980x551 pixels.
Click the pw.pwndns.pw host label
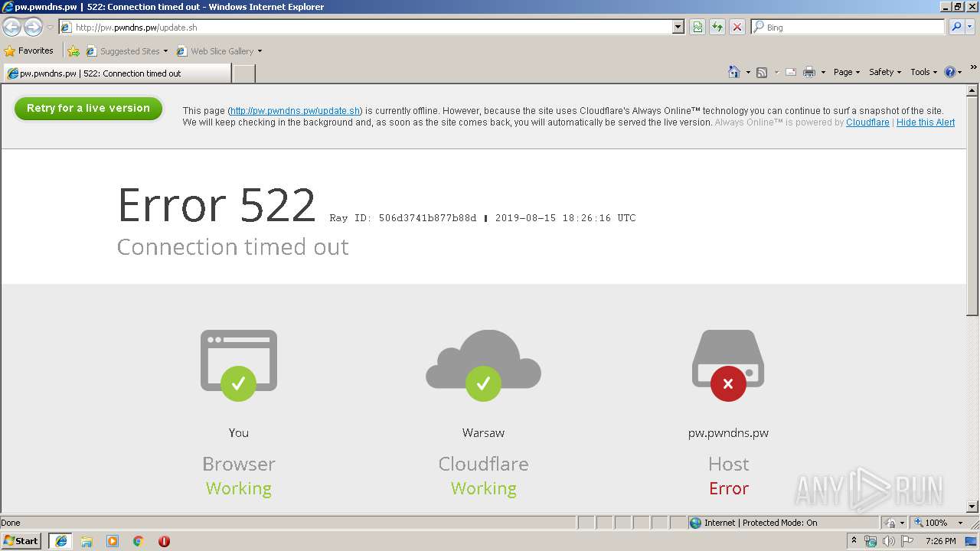(728, 433)
